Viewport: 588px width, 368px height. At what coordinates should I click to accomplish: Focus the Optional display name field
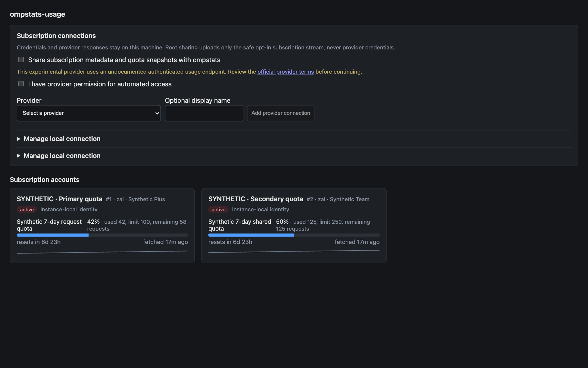click(204, 113)
